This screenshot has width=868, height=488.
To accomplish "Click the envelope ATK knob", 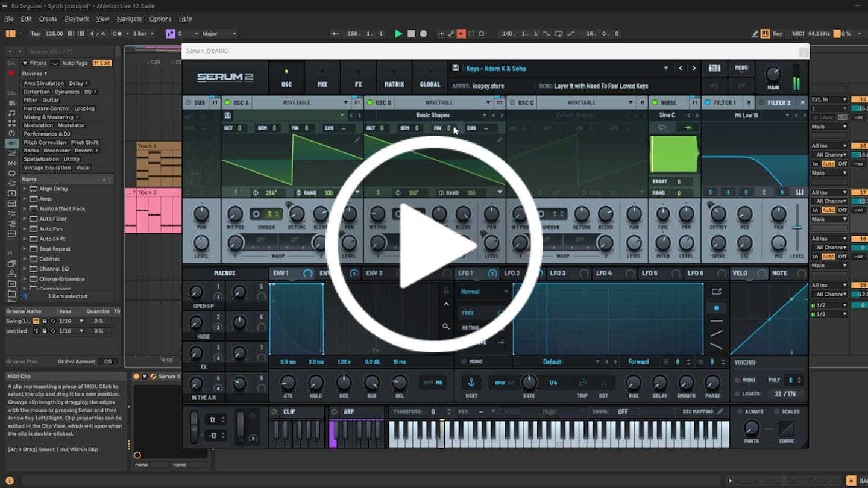I will point(288,382).
